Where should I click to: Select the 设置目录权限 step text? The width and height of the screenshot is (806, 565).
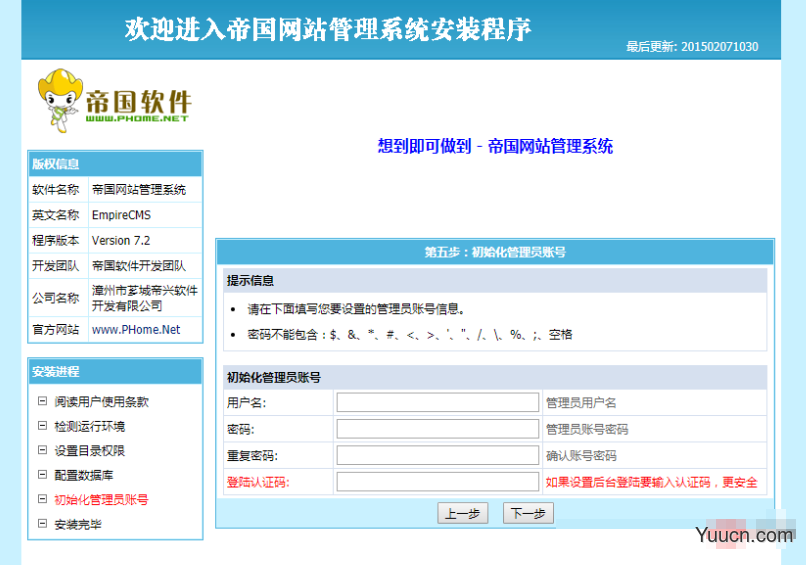point(89,450)
